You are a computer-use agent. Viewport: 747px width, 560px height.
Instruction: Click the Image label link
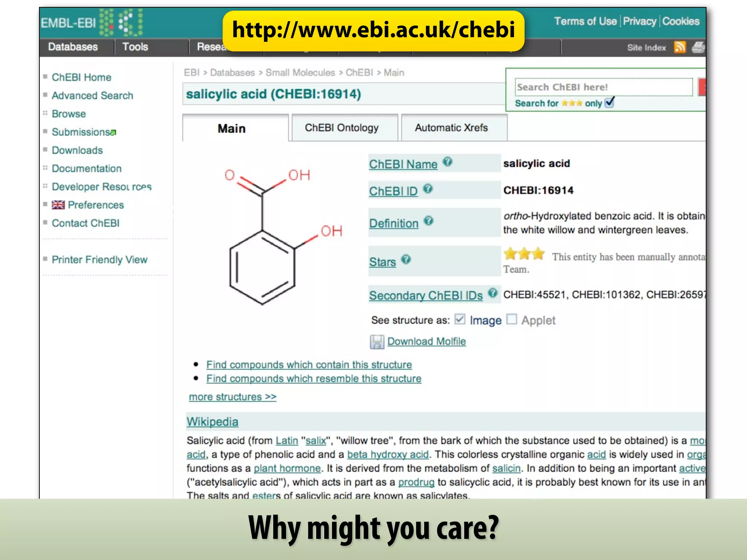(x=485, y=320)
